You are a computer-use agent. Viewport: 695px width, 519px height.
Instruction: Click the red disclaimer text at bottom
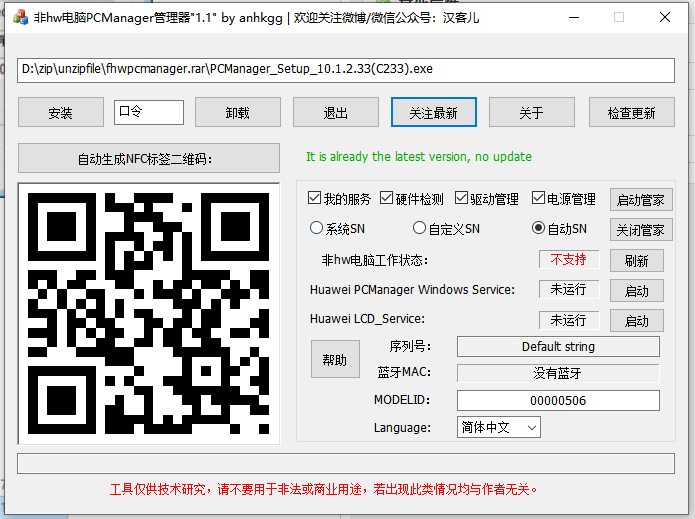pos(324,489)
